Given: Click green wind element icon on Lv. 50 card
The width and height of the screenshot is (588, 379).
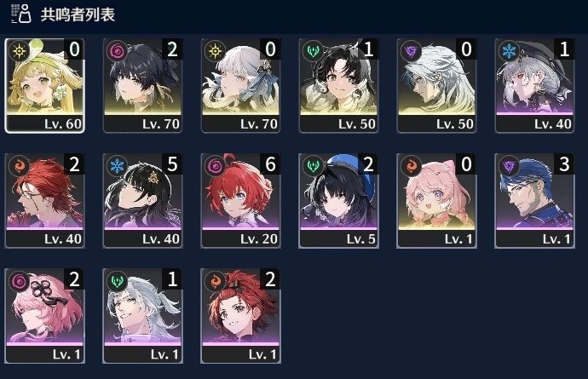Looking at the screenshot, I should pos(313,50).
